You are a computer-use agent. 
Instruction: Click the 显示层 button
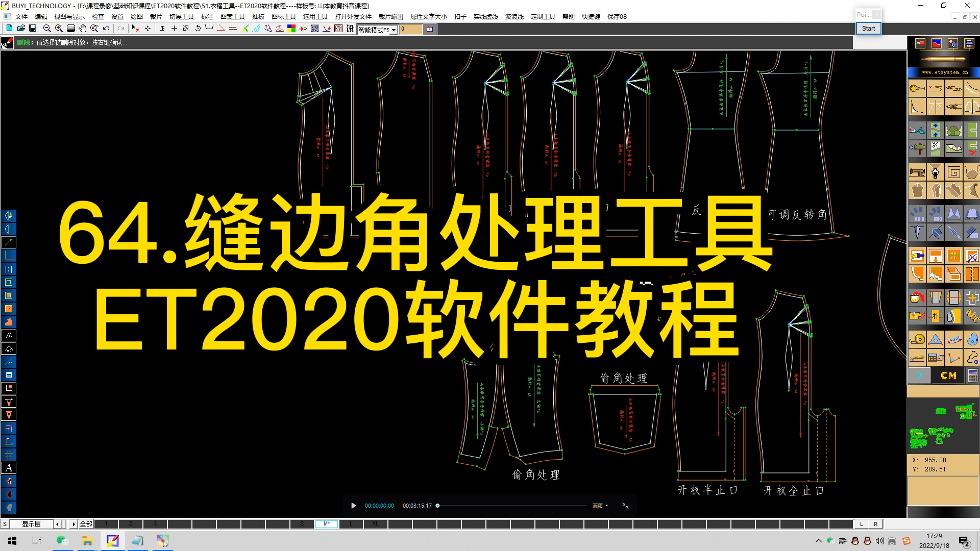point(31,524)
